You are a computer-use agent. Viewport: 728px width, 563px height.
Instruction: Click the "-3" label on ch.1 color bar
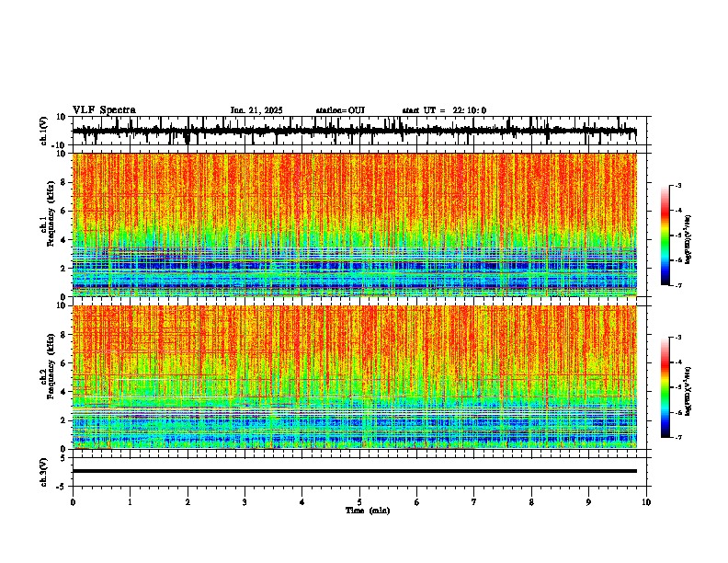[678, 185]
